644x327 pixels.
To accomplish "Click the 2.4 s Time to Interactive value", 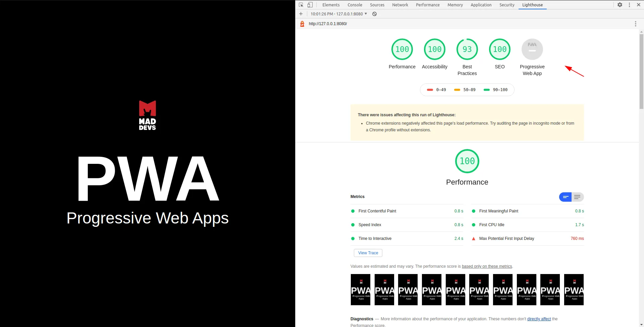I will click(459, 239).
